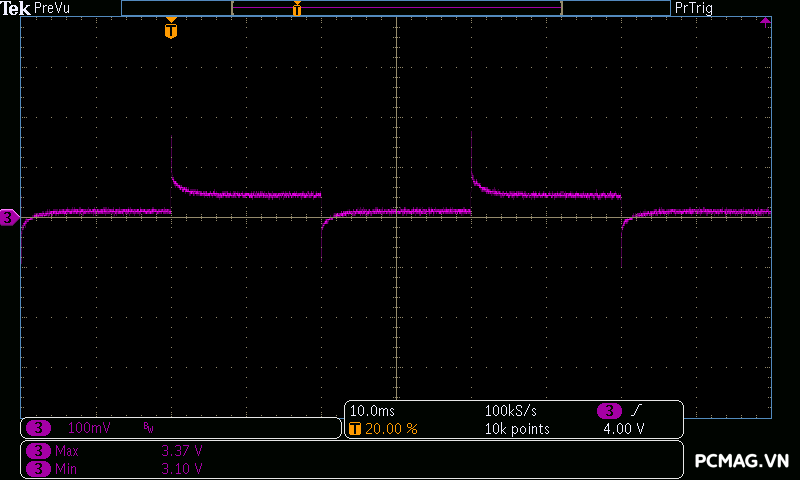Viewport: 800px width, 480px height.
Task: Click the magenta trigger level arrow at right edge
Action: click(765, 21)
